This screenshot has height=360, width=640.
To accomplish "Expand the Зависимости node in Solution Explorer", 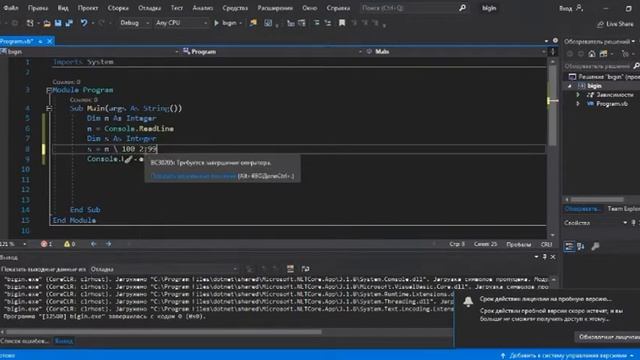I will pos(578,95).
